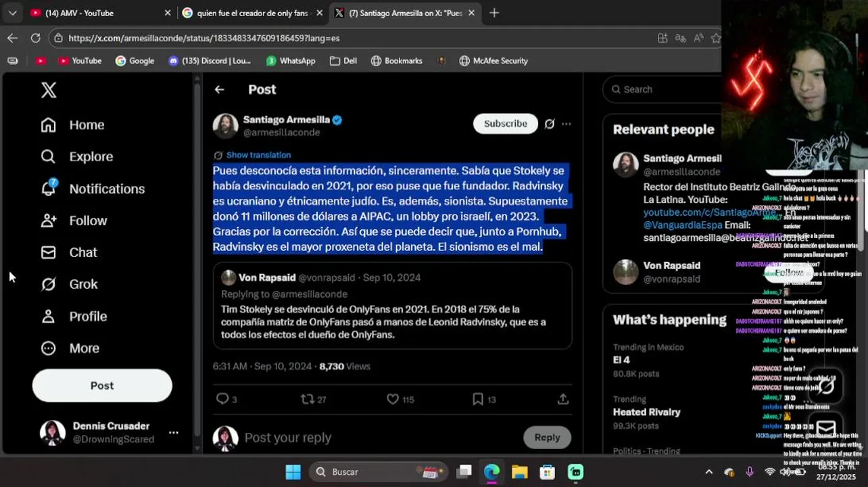Open Explore in the X sidebar
The width and height of the screenshot is (868, 487).
point(76,157)
